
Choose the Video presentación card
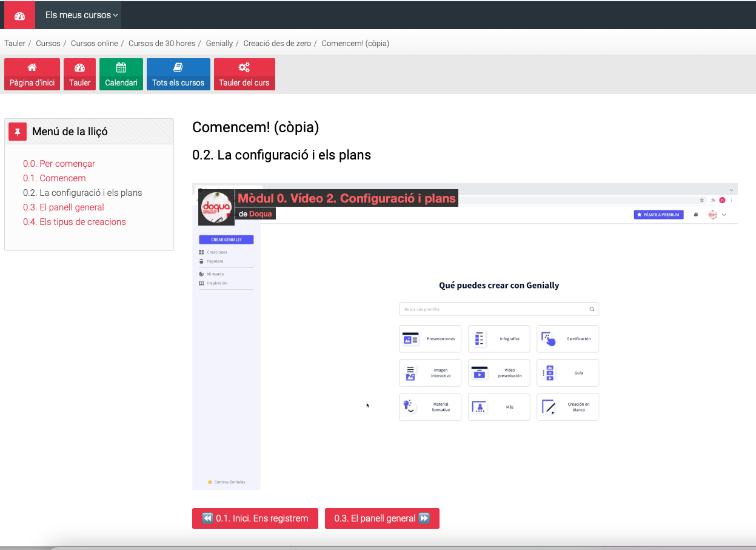coord(499,373)
